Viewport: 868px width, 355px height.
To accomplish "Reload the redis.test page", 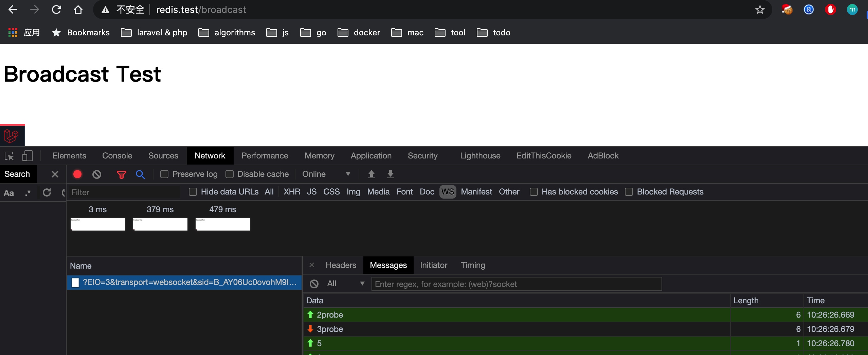I will pyautogui.click(x=56, y=10).
